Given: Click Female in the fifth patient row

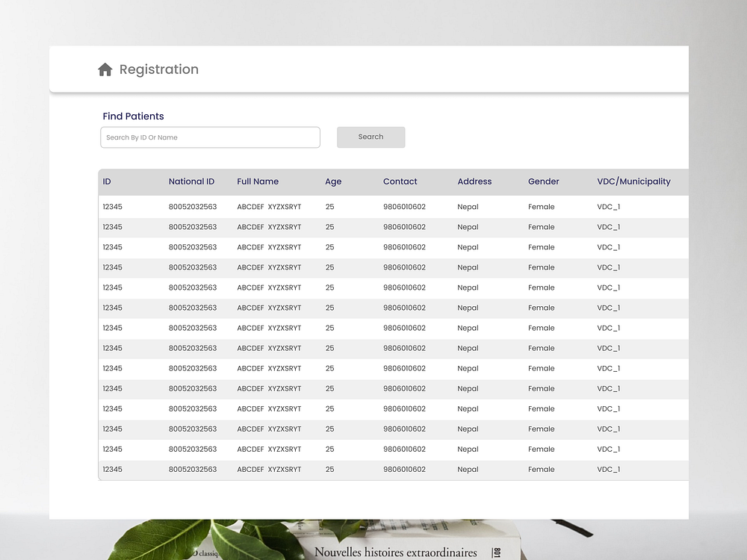Looking at the screenshot, I should coord(541,287).
